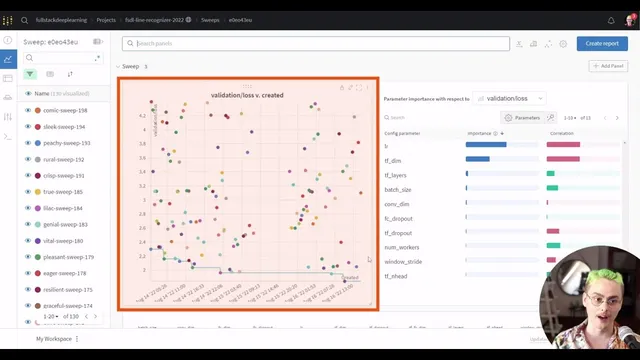
Task: Open the eager-sweep-178 run
Action: [64, 273]
